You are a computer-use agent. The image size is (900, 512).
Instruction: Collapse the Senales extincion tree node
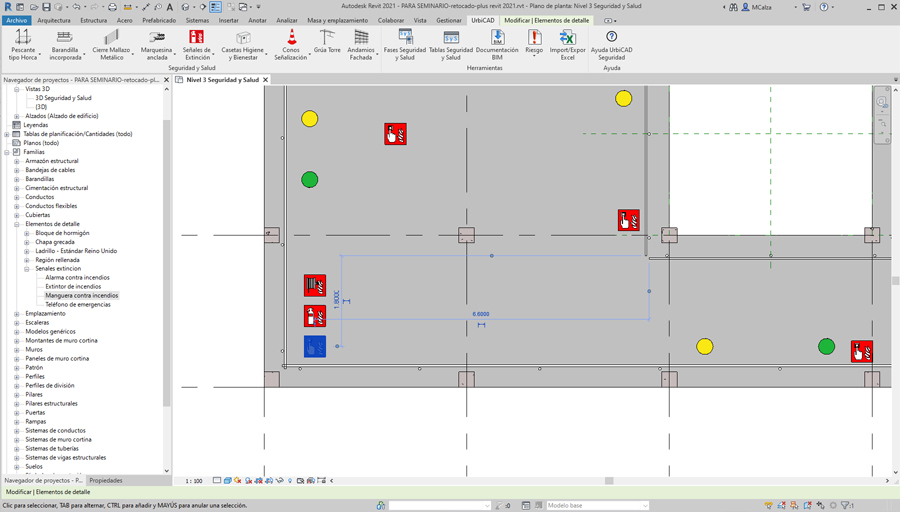pos(27,269)
